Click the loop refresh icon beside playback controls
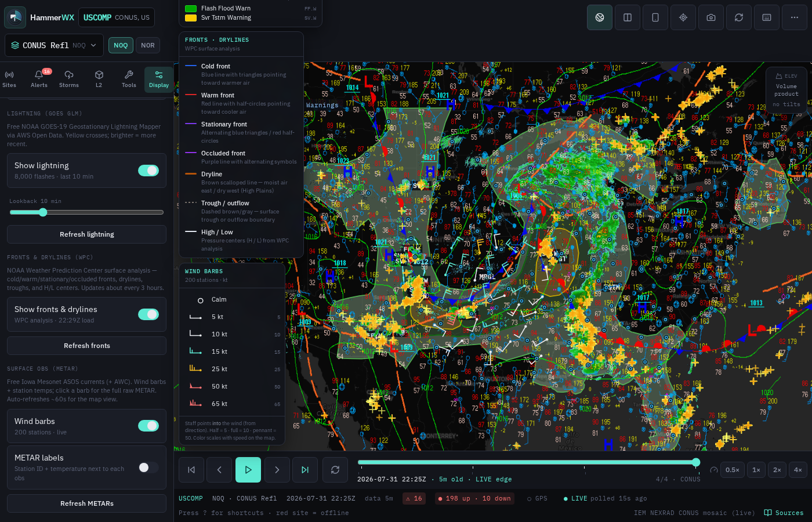The width and height of the screenshot is (812, 522). pyautogui.click(x=335, y=470)
